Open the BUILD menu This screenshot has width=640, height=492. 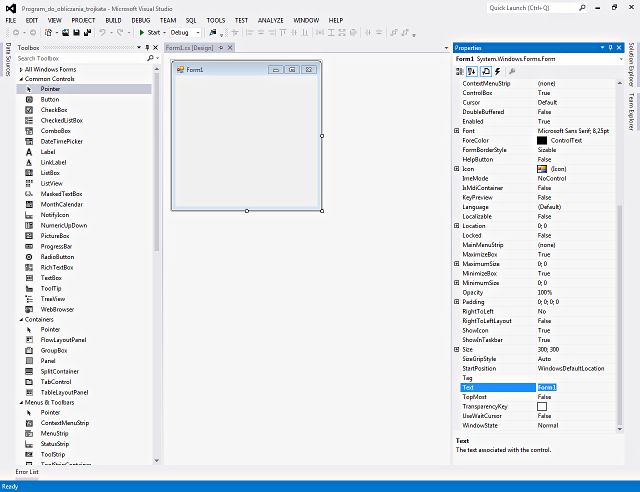[113, 20]
